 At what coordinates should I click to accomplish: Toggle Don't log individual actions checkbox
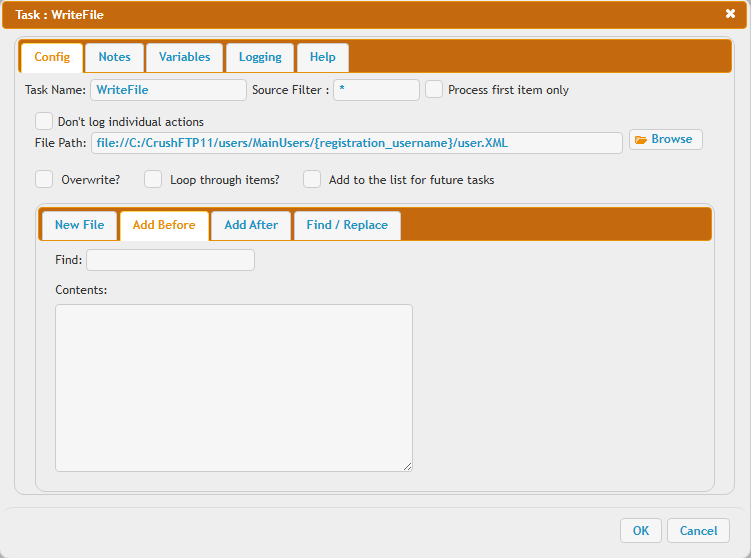coord(44,121)
